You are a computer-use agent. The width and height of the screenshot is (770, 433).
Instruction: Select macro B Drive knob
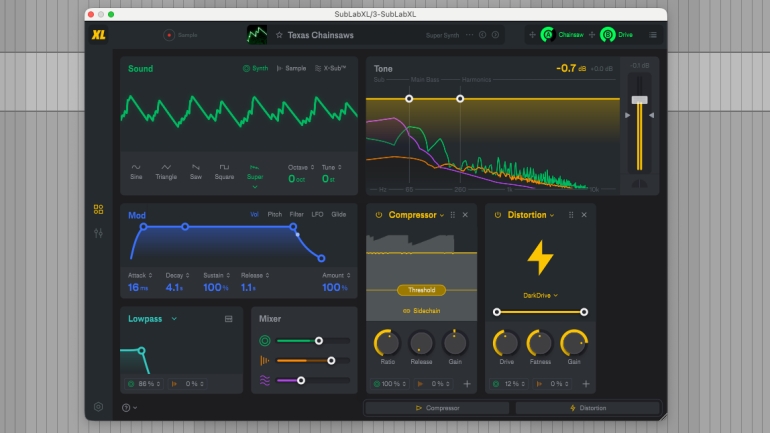[607, 35]
